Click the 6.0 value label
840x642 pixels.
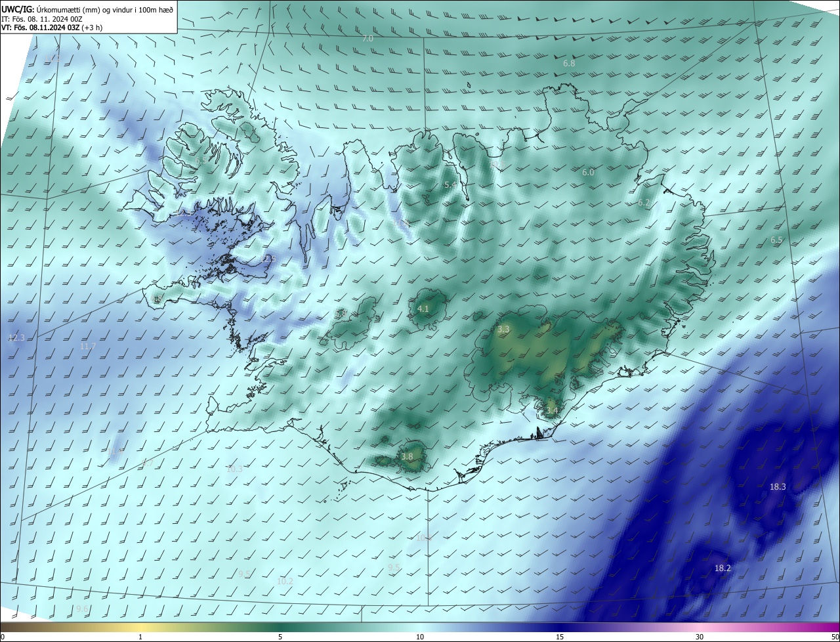[x=588, y=173]
